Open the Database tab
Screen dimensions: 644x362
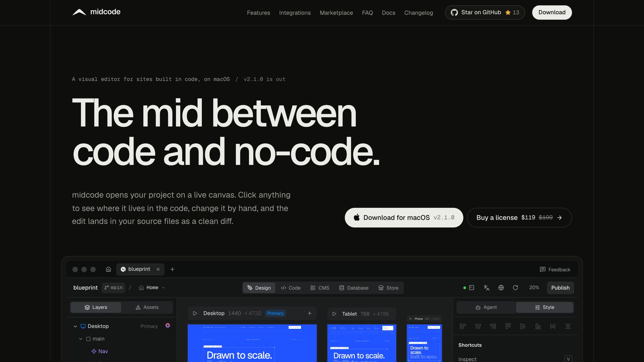point(354,288)
